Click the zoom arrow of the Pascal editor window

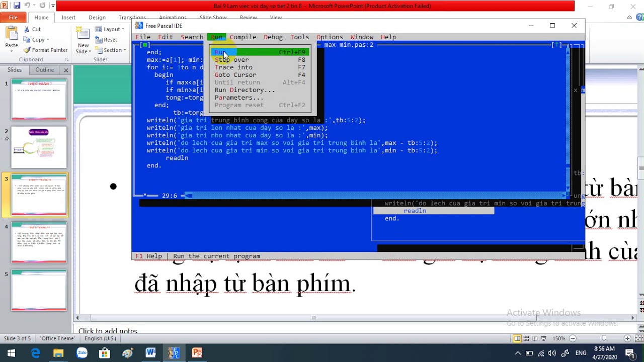click(x=556, y=45)
